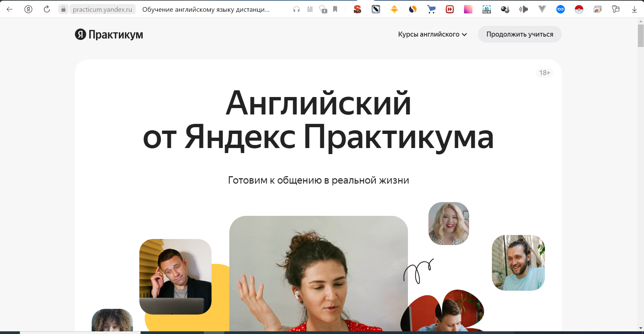Image resolution: width=644 pixels, height=334 pixels.
Task: Click the Яндекс Практикум logo
Action: [x=109, y=34]
